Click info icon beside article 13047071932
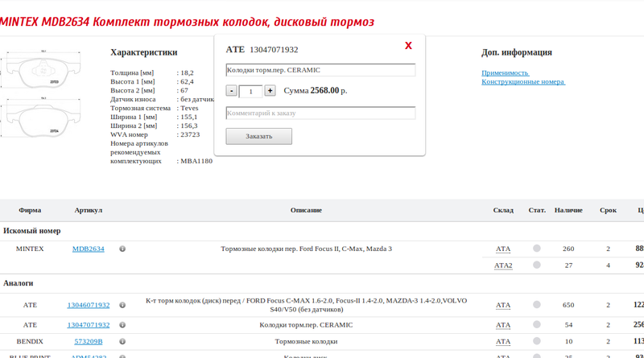This screenshot has width=644, height=358. pyautogui.click(x=122, y=325)
